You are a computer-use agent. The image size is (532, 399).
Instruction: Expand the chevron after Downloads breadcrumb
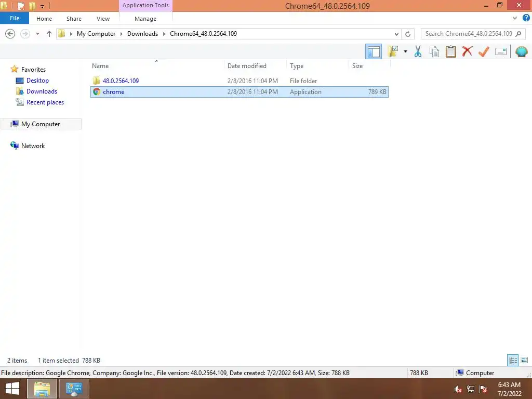coord(164,34)
